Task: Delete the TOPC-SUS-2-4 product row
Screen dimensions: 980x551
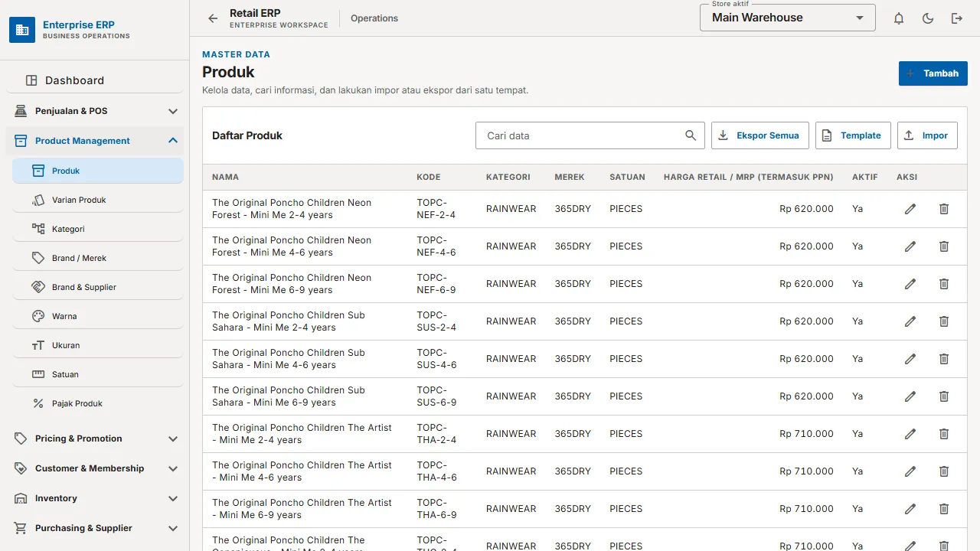Action: (x=944, y=321)
